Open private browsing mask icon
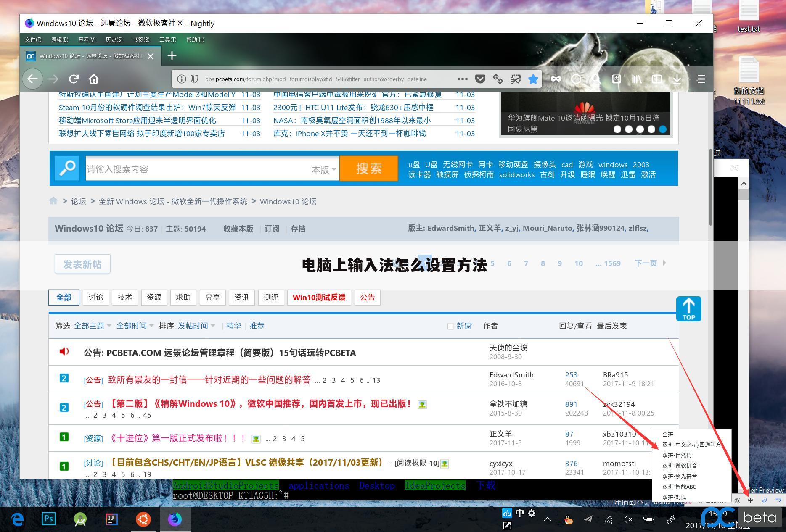The width and height of the screenshot is (786, 532). pos(556,79)
